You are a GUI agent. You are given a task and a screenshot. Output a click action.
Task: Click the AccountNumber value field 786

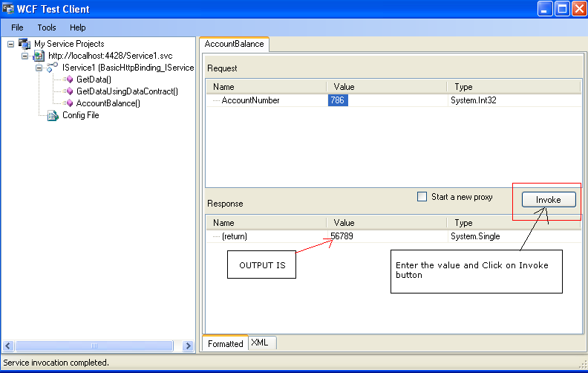click(x=338, y=100)
